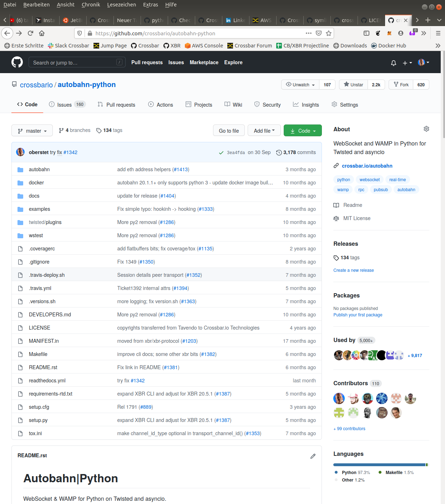View commit history via the clock icon
This screenshot has height=504, width=445.
coord(279,152)
